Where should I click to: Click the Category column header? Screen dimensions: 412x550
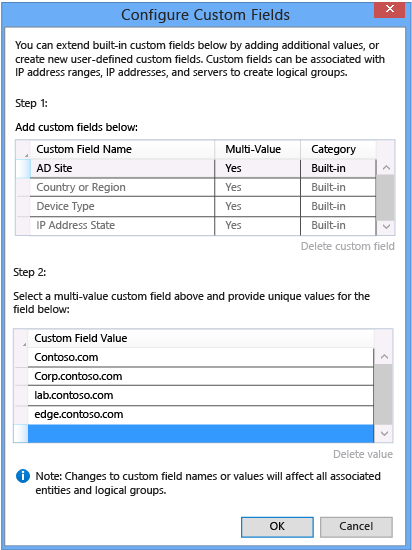338,149
